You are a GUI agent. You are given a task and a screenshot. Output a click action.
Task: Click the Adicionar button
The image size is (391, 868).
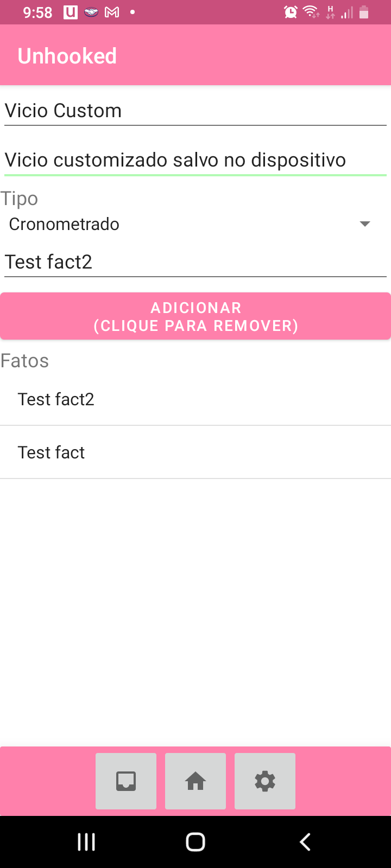195,316
